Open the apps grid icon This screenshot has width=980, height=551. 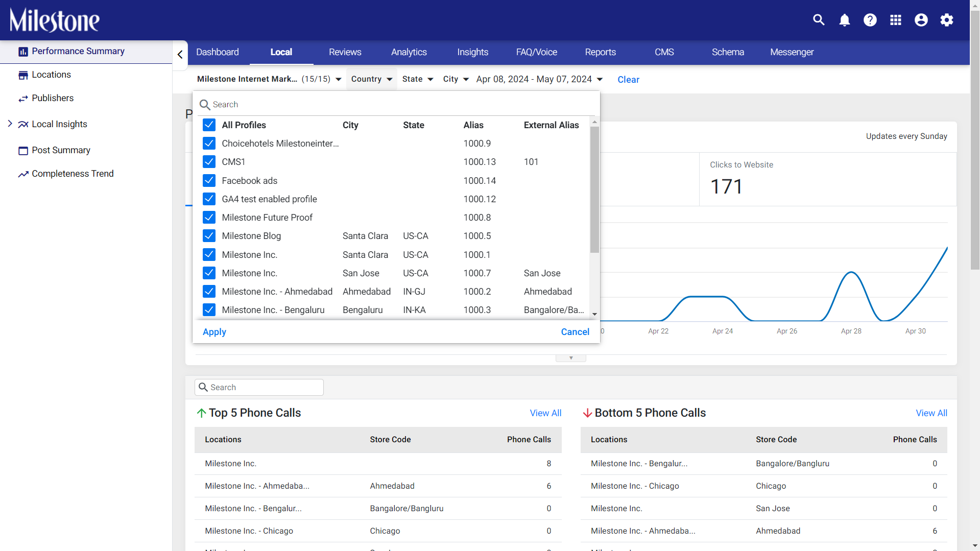point(895,20)
